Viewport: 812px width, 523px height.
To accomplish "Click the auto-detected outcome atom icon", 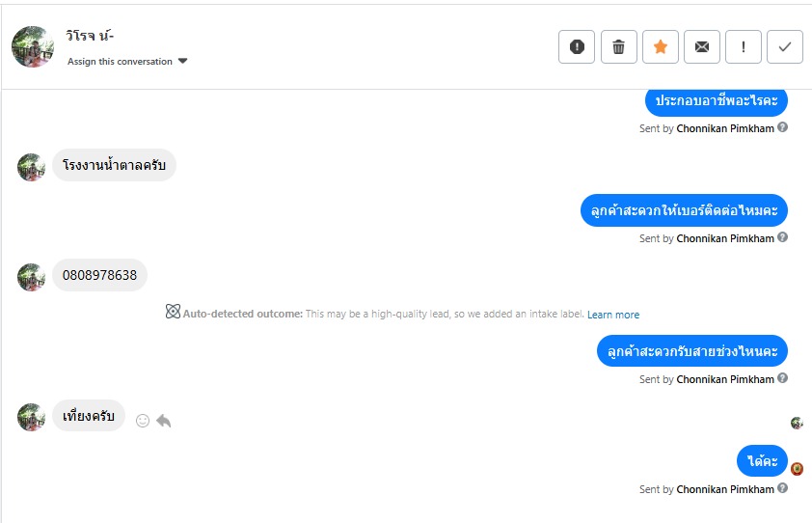I will 173,312.
